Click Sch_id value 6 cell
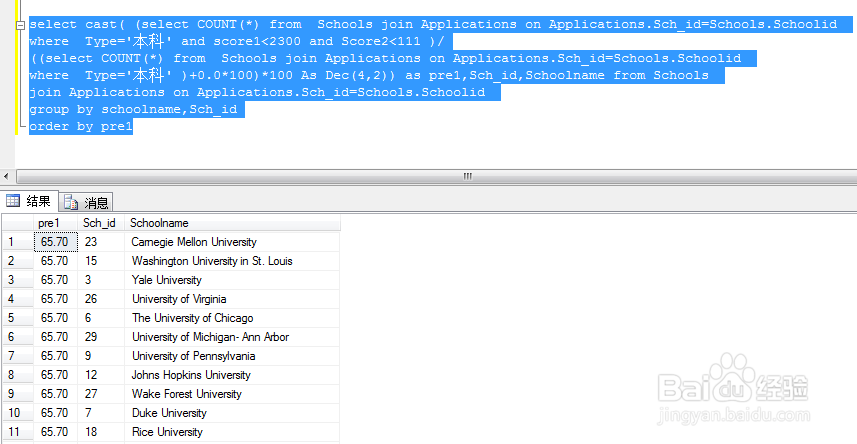Image resolution: width=857 pixels, height=444 pixels. click(x=101, y=318)
